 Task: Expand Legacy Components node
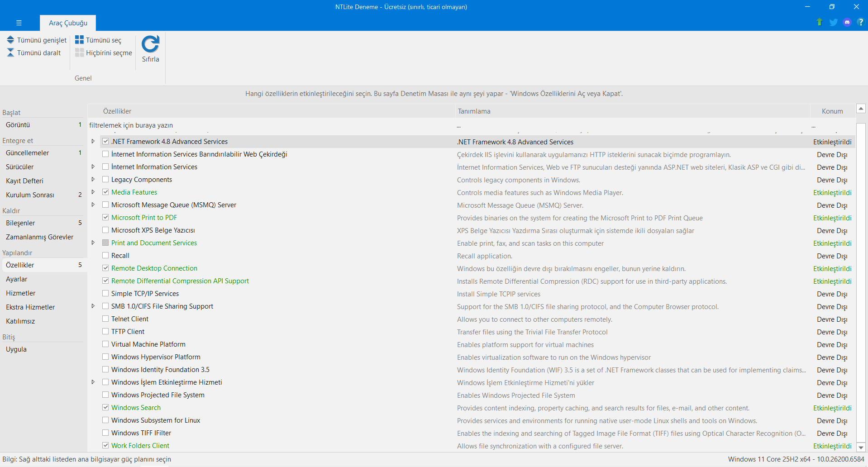tap(93, 180)
